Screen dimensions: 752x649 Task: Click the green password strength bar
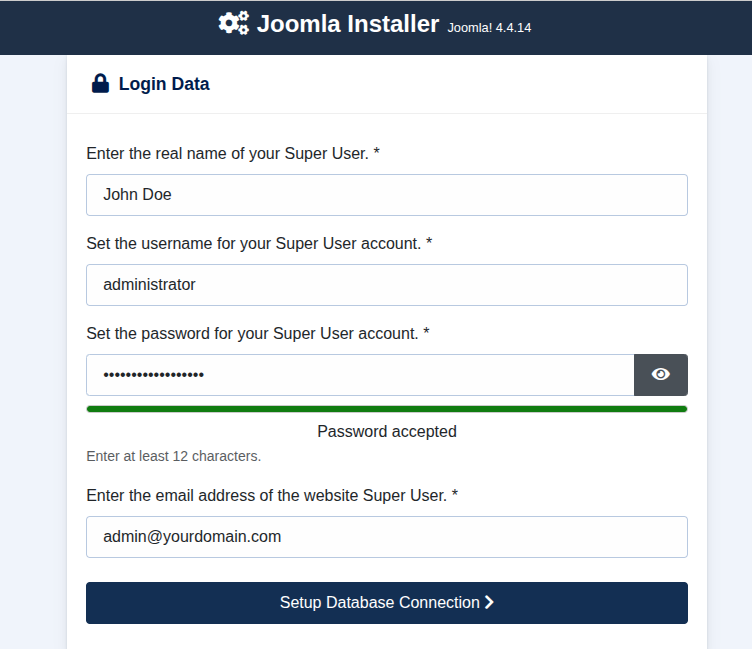387,409
